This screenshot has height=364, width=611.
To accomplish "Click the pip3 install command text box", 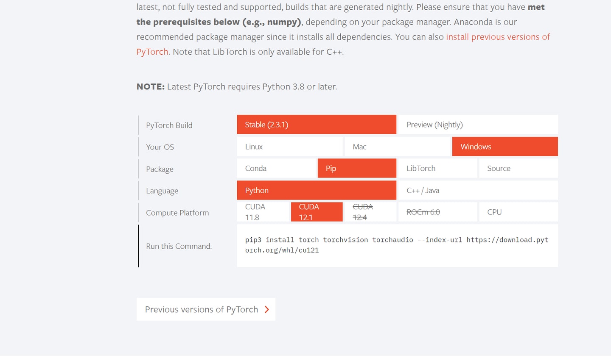I will coord(397,246).
